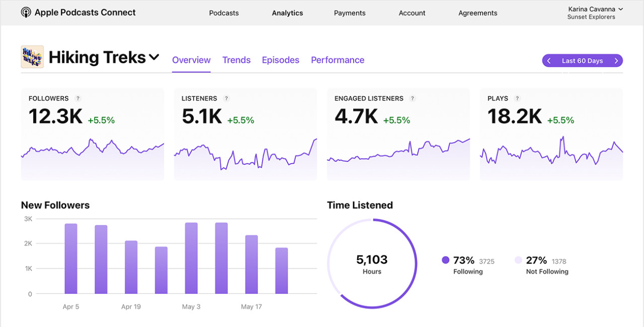Select the Performance tab
644x327 pixels.
[x=338, y=60]
